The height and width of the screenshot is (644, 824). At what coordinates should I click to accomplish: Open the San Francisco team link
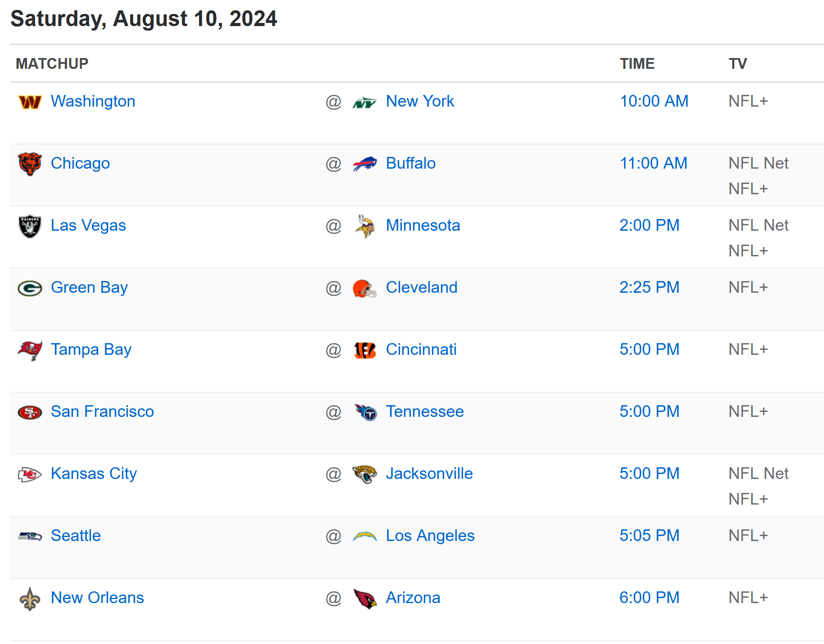(x=102, y=411)
